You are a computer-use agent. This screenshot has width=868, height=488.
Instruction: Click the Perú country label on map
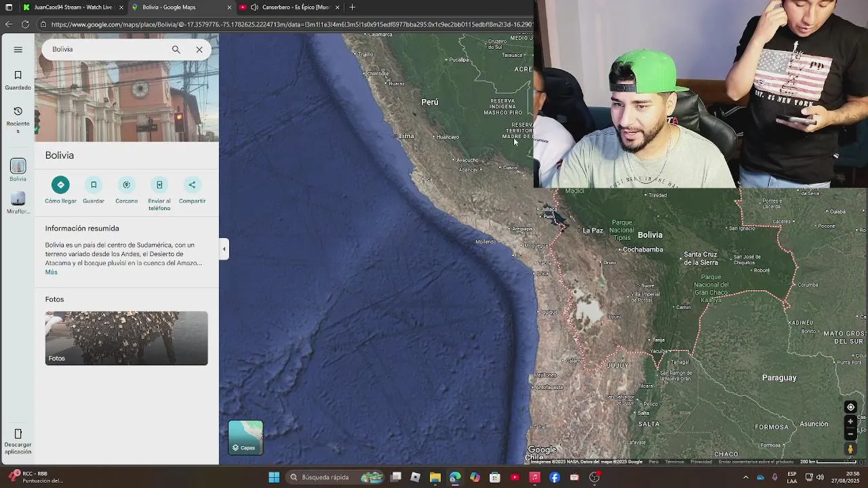[x=430, y=102]
